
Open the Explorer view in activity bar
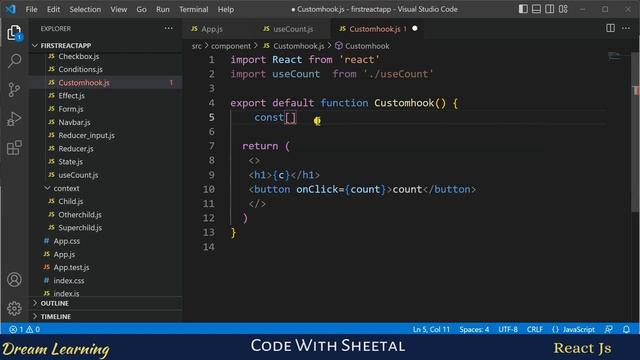14,33
